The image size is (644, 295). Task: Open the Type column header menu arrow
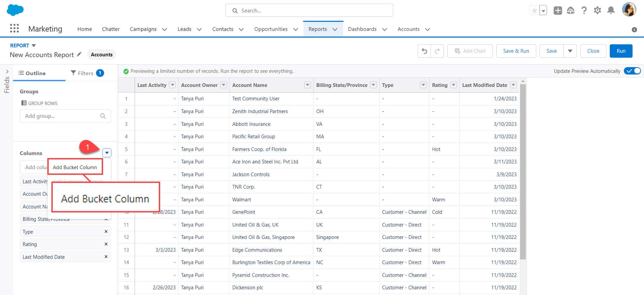point(423,85)
